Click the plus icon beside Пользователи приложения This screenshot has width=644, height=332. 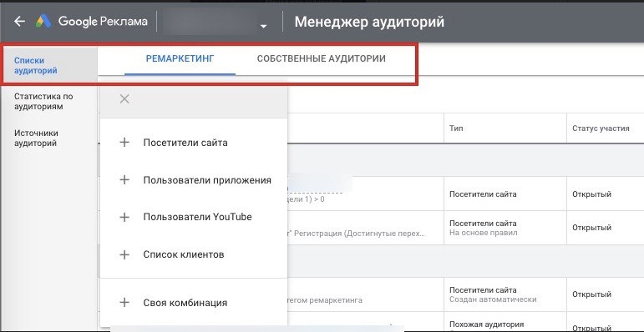point(124,179)
